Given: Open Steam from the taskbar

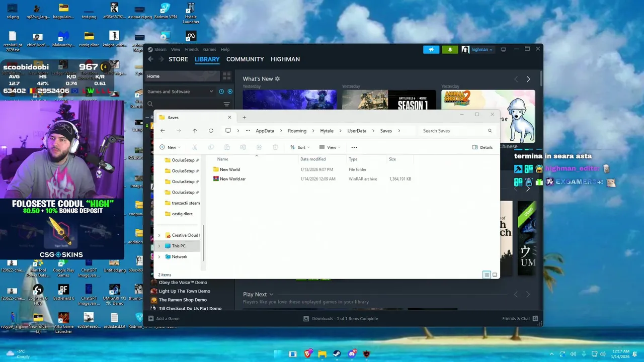Looking at the screenshot, I should [x=337, y=354].
